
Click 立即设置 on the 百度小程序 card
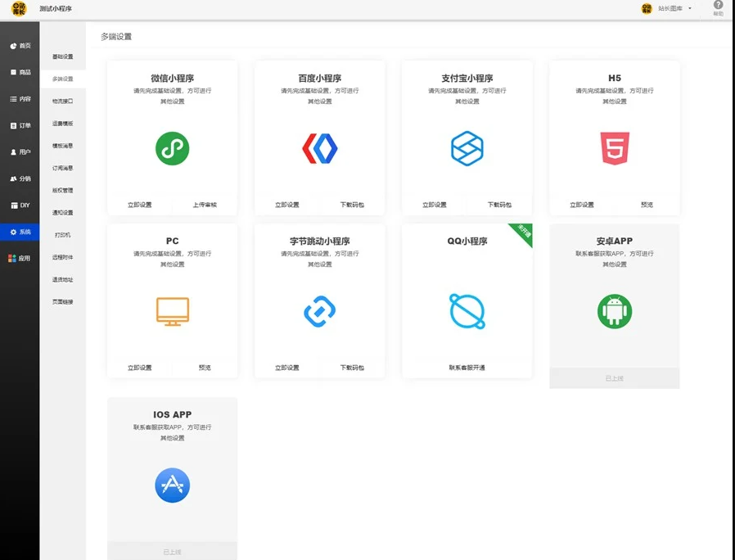click(286, 205)
